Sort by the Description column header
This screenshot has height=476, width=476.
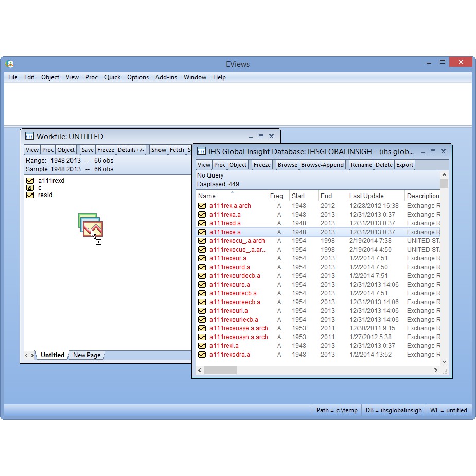422,196
